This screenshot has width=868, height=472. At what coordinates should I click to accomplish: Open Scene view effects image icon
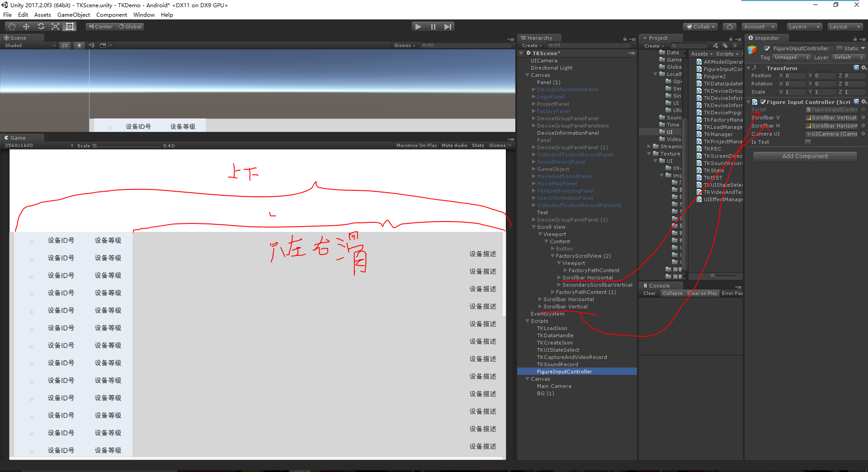103,45
